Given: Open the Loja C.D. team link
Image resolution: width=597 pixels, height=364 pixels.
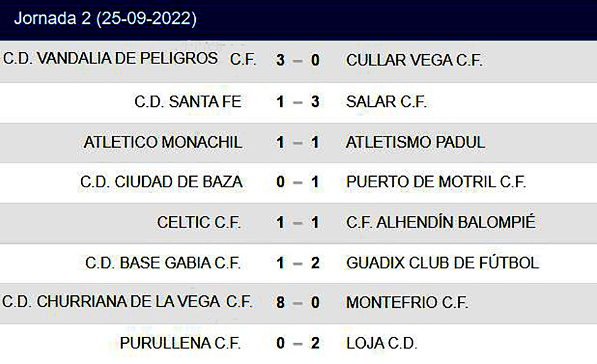Looking at the screenshot, I should tap(381, 343).
